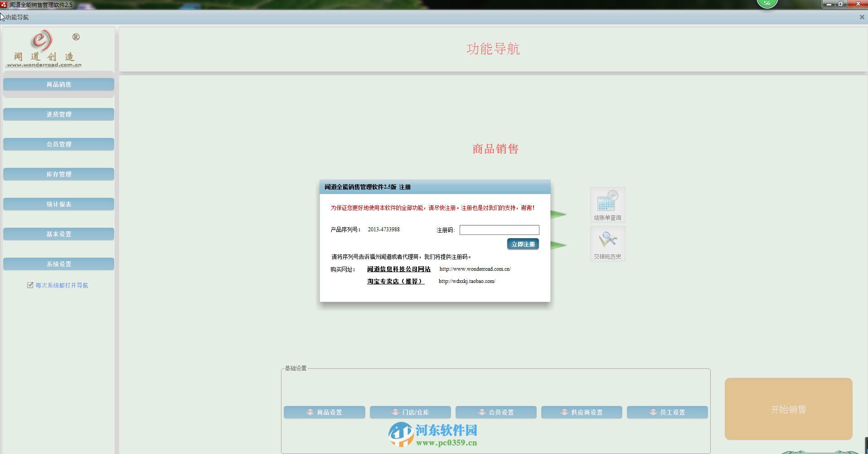Click the 供应商设置 button
This screenshot has width=868, height=454.
pyautogui.click(x=582, y=412)
